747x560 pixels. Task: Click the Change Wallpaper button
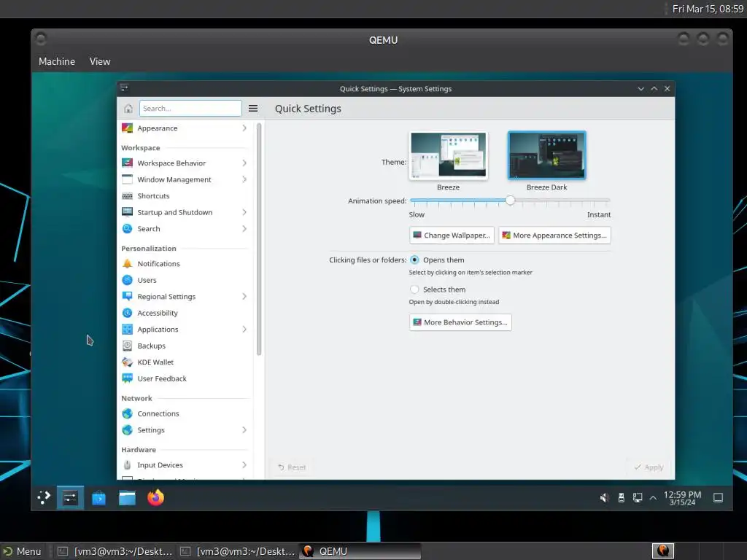click(x=452, y=236)
